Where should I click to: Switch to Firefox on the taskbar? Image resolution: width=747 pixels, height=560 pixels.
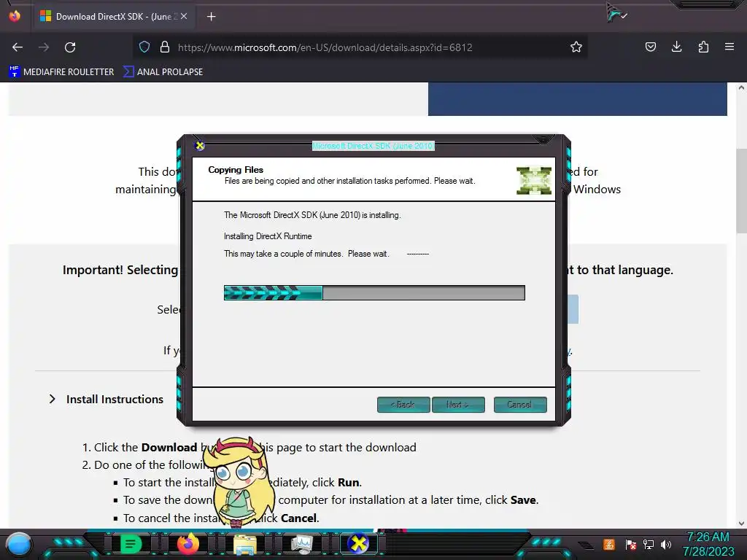point(188,544)
